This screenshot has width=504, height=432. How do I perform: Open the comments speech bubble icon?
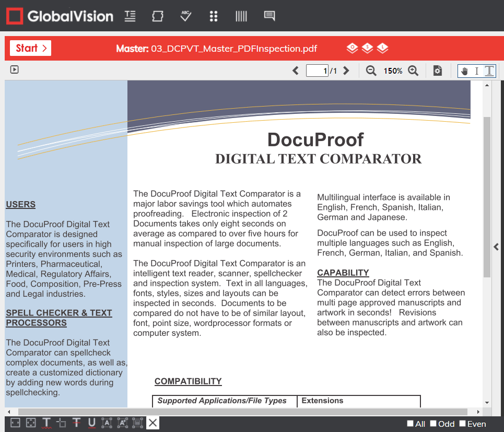pos(269,16)
